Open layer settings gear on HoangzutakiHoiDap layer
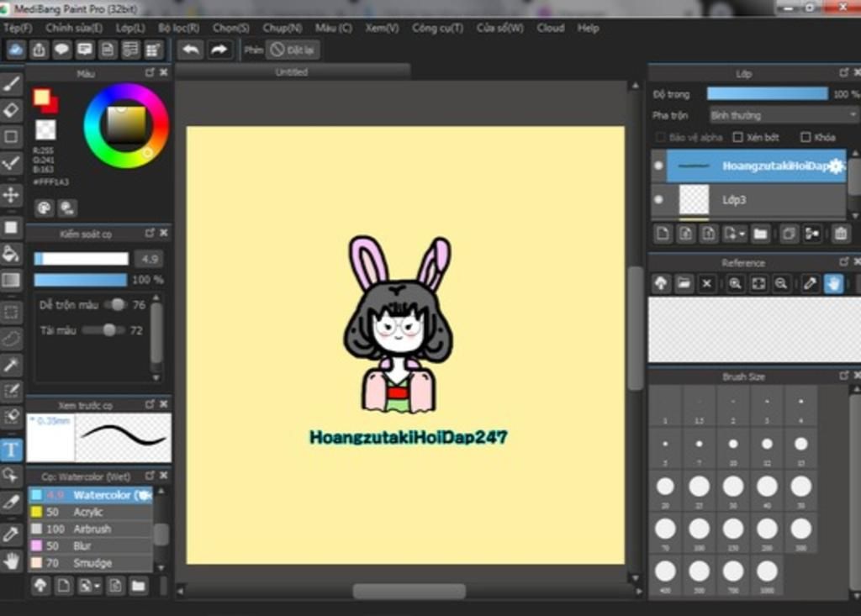The width and height of the screenshot is (861, 616). [x=835, y=166]
